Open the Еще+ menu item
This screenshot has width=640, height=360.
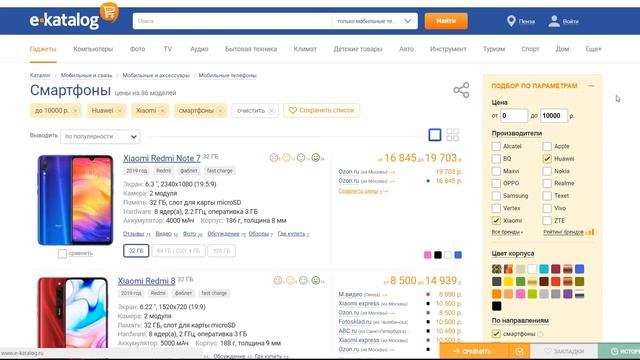(x=593, y=49)
